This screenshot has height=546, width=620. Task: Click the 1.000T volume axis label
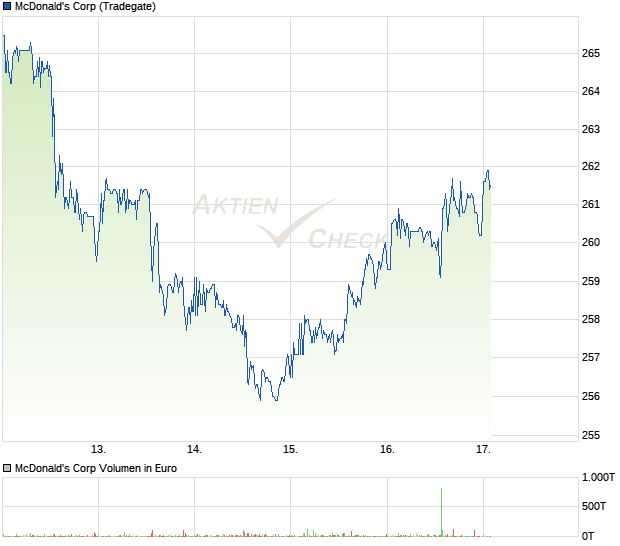[x=598, y=478]
